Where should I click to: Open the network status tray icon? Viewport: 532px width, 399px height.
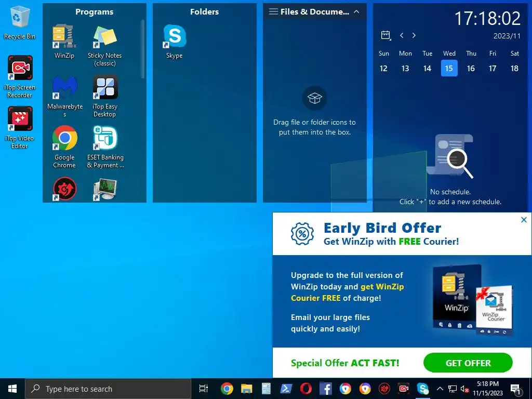tap(453, 389)
